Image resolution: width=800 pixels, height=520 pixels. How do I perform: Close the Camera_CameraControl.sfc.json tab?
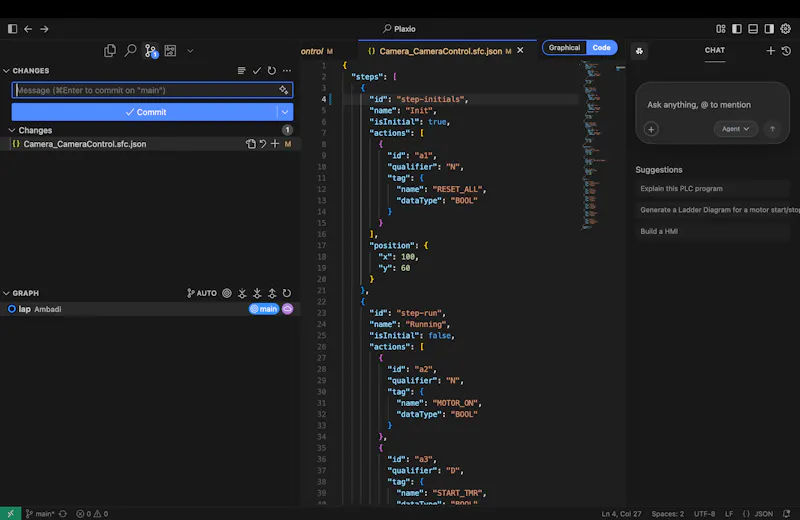(x=520, y=51)
